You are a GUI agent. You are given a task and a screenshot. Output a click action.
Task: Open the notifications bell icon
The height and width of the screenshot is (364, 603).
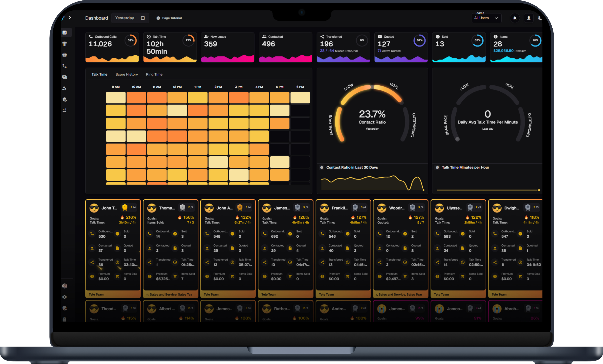tap(514, 18)
